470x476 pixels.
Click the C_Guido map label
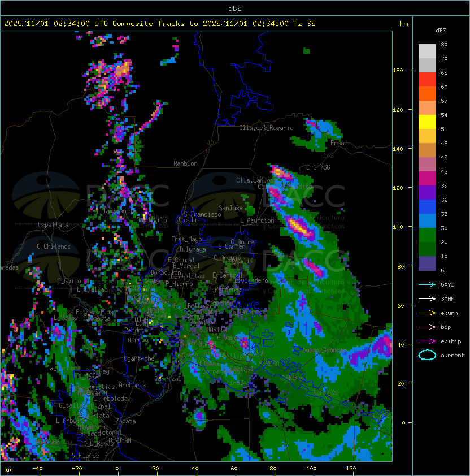click(69, 281)
